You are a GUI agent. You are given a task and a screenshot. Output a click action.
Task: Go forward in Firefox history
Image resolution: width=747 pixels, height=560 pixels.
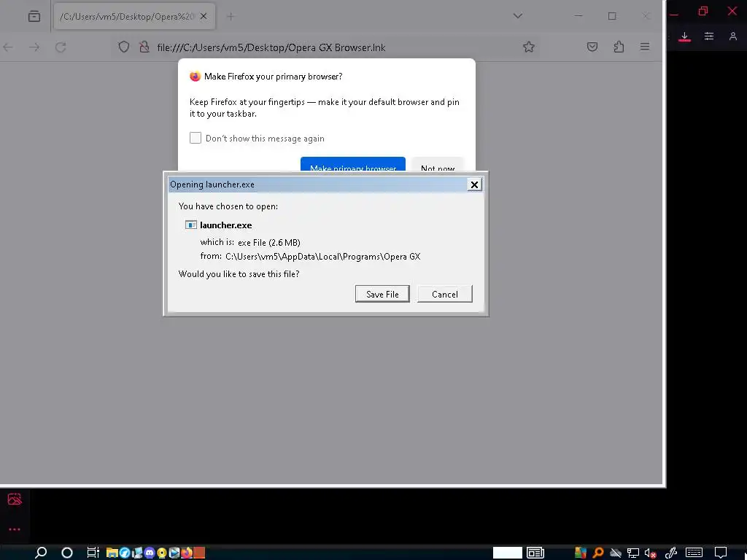click(34, 47)
